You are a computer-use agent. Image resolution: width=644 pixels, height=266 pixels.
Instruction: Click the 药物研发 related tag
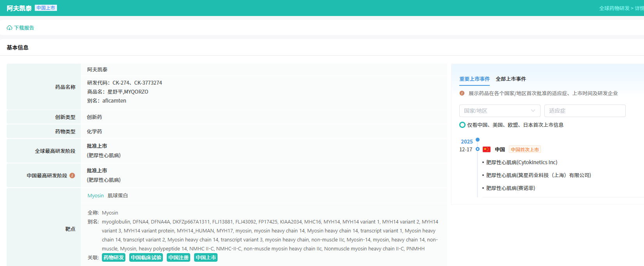[114, 257]
